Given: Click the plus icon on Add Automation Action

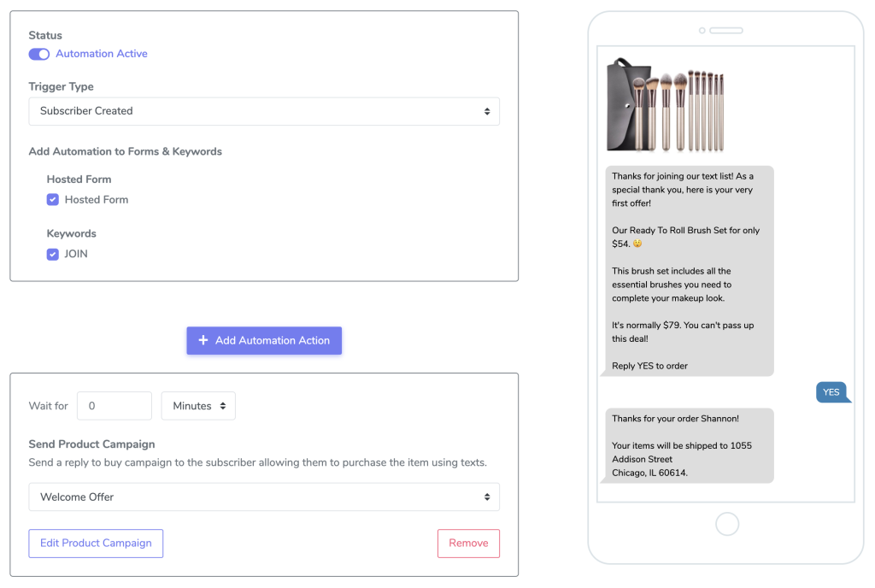Looking at the screenshot, I should 203,340.
